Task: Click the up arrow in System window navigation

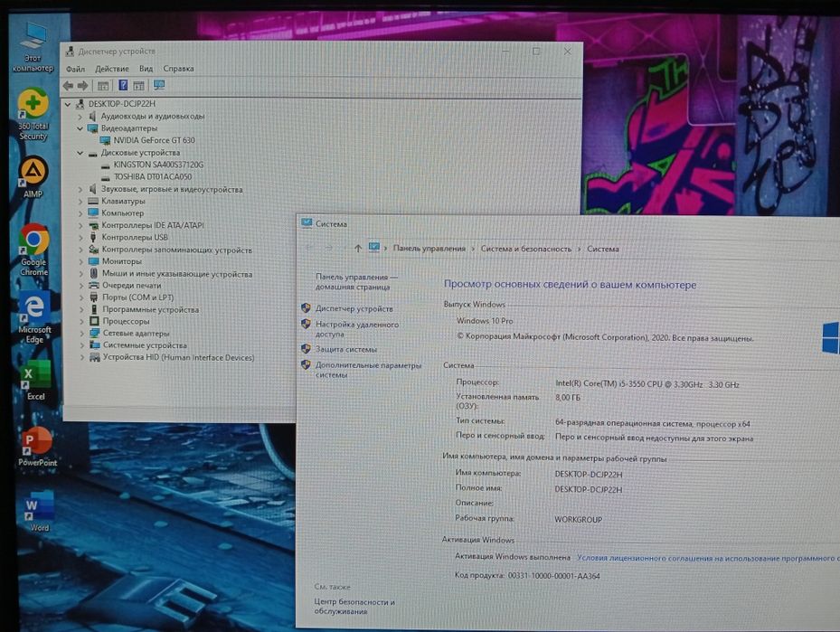Action: point(358,248)
